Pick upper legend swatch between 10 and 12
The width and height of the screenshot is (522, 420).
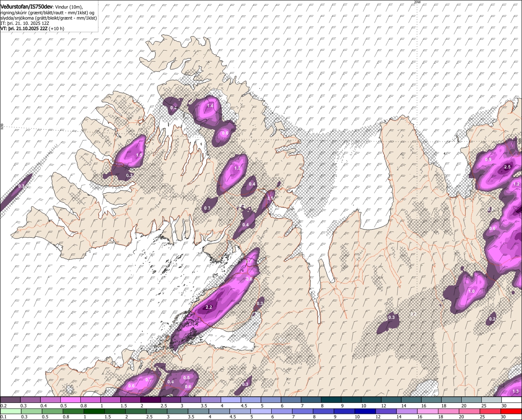pyautogui.click(x=371, y=400)
